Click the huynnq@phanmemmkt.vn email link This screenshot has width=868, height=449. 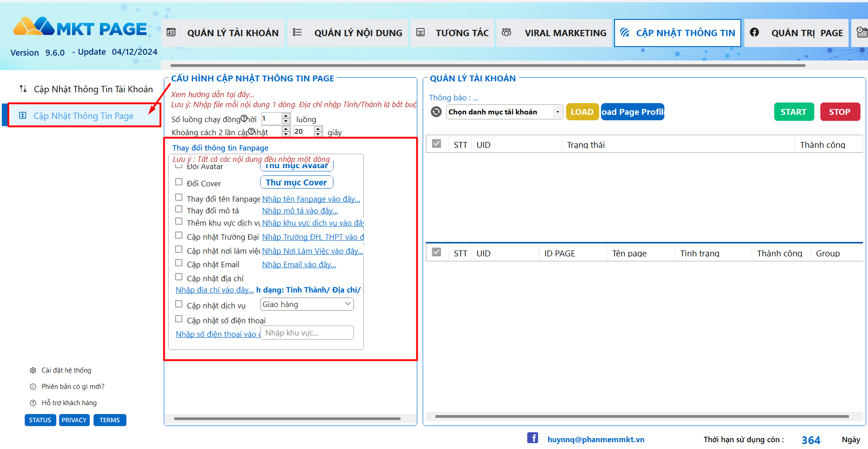(596, 440)
